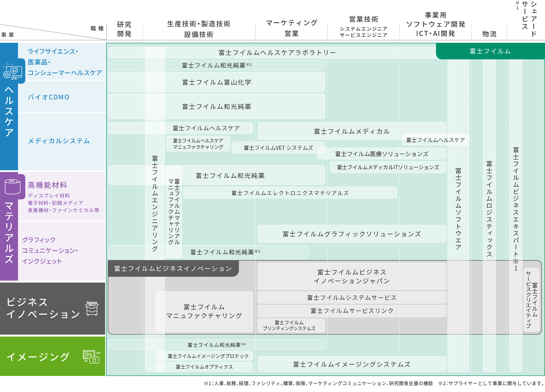Image resolution: width=545 pixels, height=392 pixels.
Task: Click the 事業 axis label
Action: (x=7, y=35)
